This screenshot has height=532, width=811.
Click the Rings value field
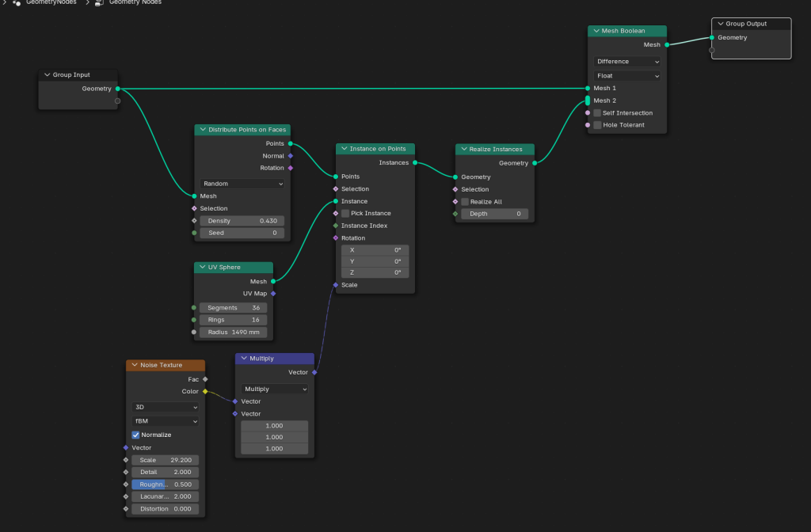tap(234, 320)
